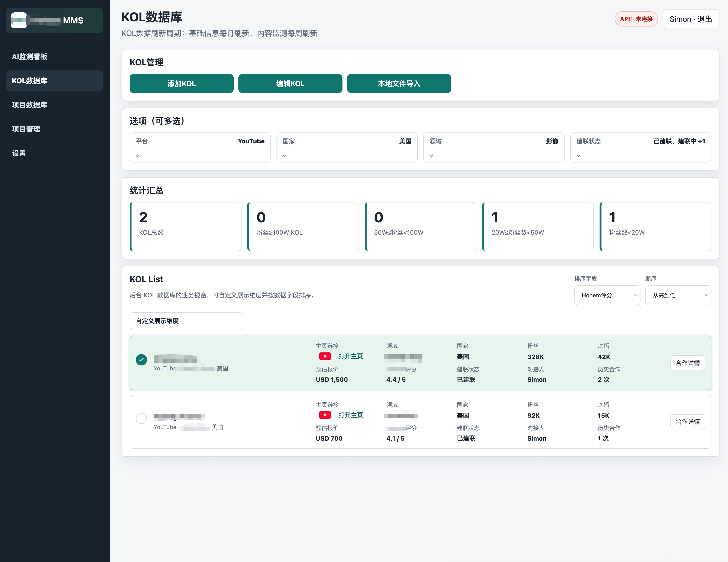Viewport: 728px width, 562px height.
Task: Click the KOL管理 section title
Action: pos(146,62)
